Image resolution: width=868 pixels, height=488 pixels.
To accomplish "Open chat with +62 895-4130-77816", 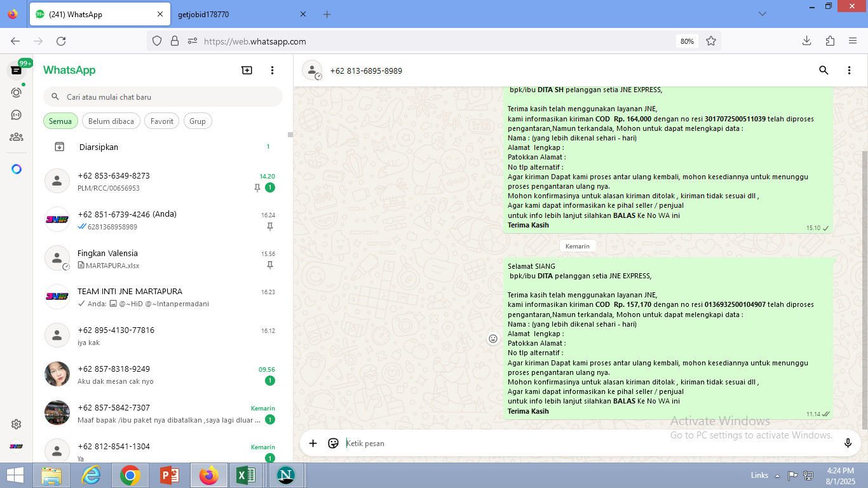I will coord(163,336).
